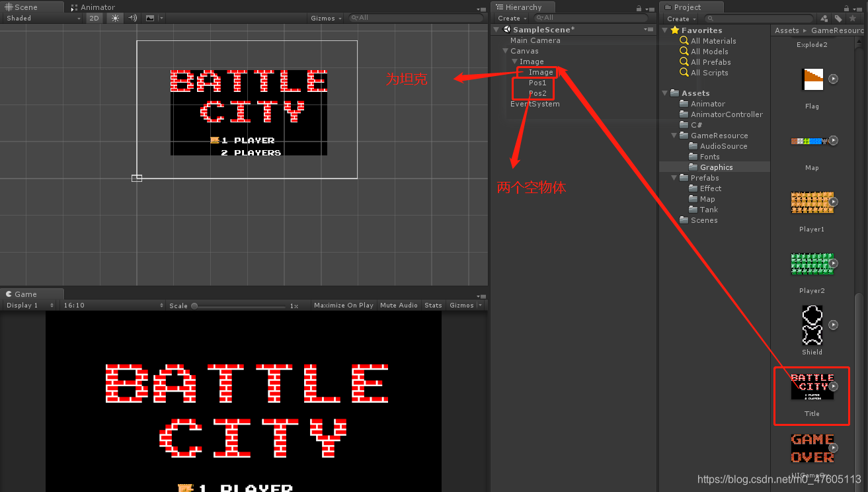This screenshot has height=492, width=868.
Task: Click favorite star icon in Project toolbar
Action: tap(853, 19)
